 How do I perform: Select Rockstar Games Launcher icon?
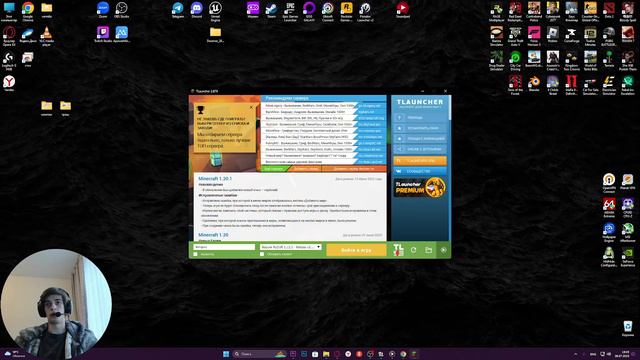point(347,11)
